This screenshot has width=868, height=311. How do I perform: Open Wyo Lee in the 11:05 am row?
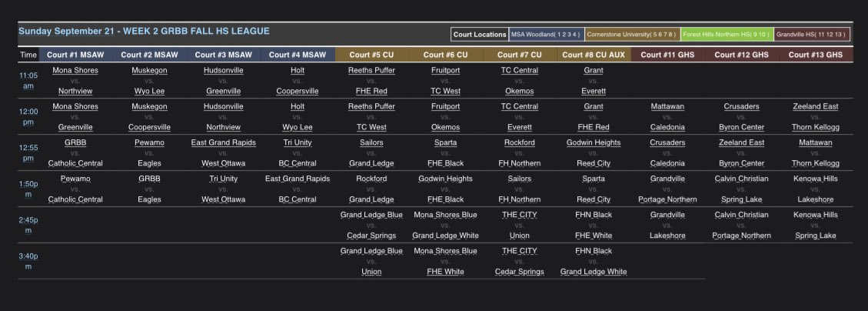click(x=149, y=91)
